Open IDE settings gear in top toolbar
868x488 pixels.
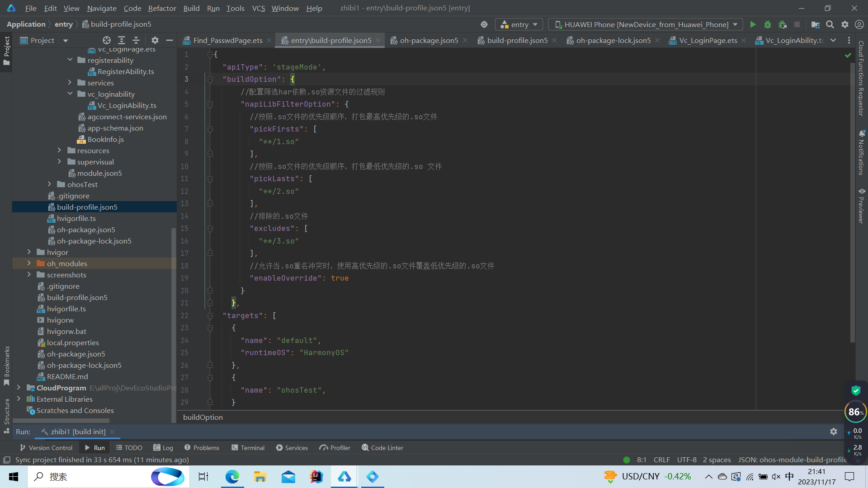tap(845, 24)
